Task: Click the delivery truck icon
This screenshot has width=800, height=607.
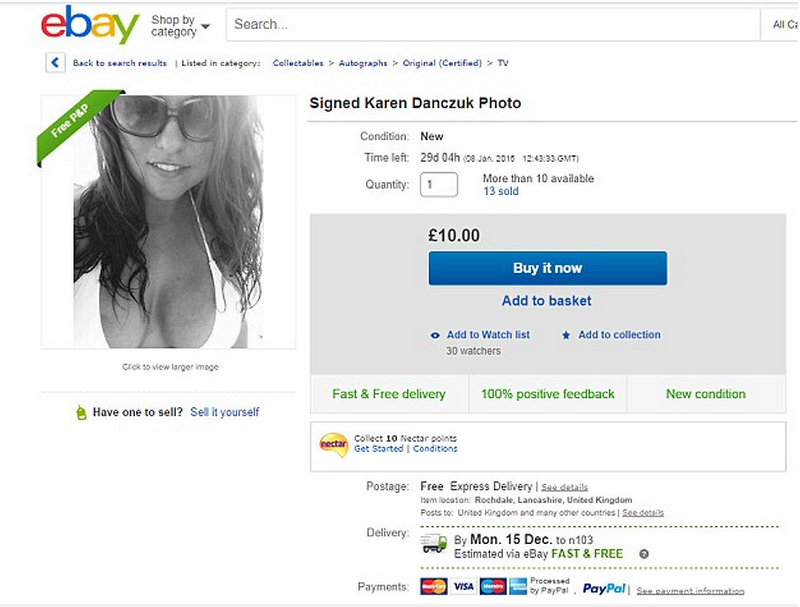Action: [433, 544]
